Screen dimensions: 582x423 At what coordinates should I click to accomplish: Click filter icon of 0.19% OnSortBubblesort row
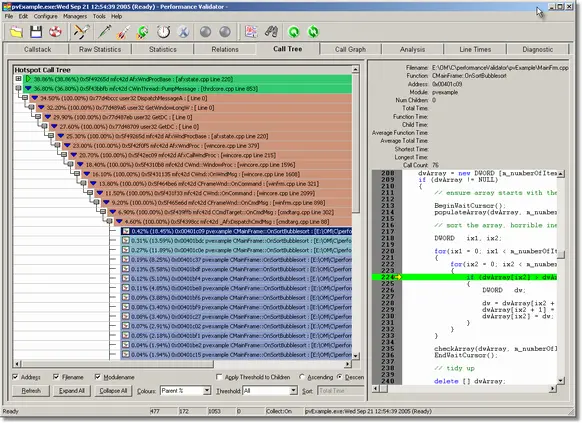pyautogui.click(x=126, y=260)
